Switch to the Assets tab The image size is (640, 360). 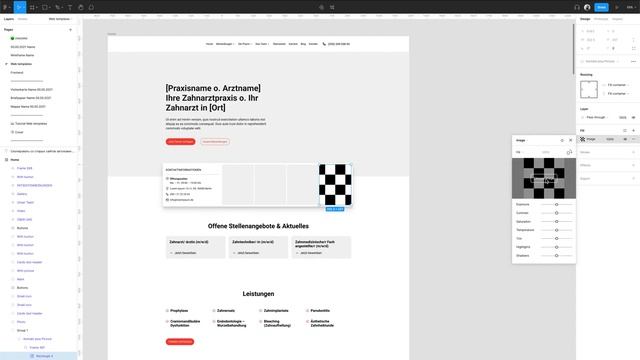22,19
